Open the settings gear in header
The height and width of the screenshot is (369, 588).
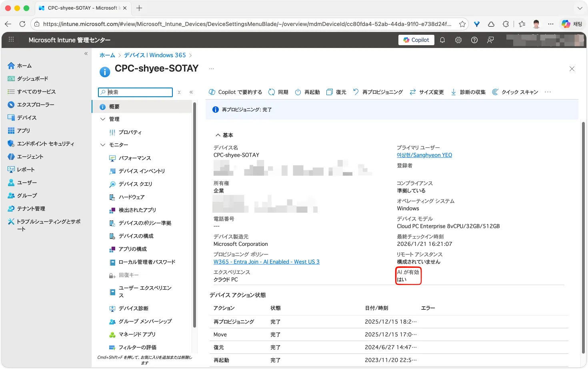click(x=458, y=40)
